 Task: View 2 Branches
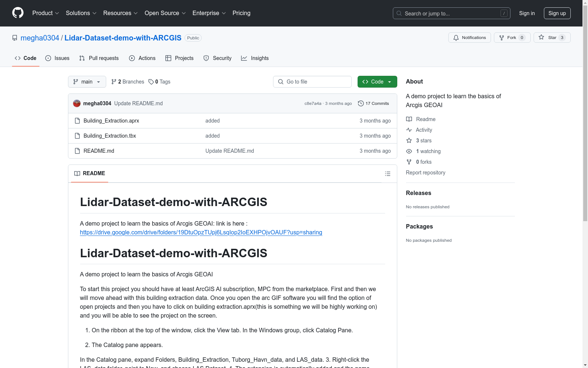128,82
